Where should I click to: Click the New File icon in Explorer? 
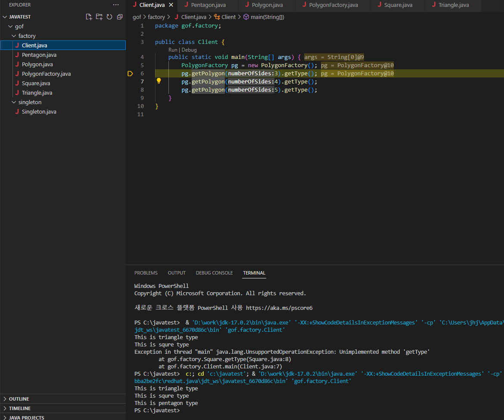tap(89, 17)
